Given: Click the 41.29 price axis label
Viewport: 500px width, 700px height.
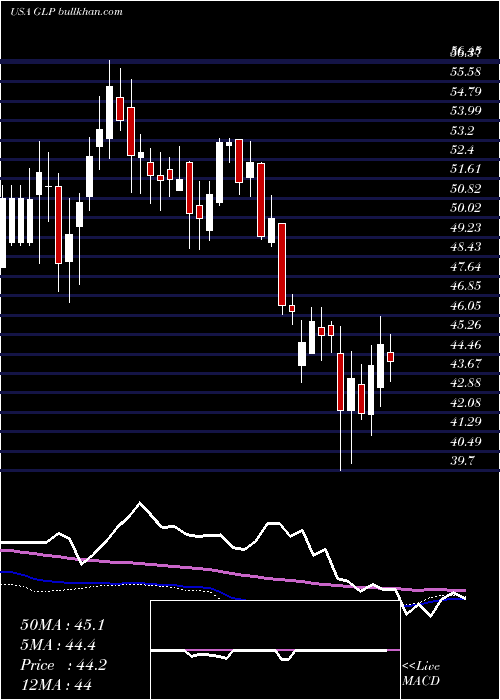Looking at the screenshot, I should point(466,422).
